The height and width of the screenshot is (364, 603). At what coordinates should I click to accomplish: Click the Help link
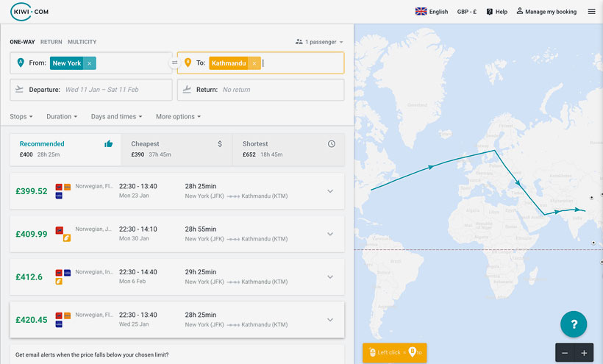coord(497,12)
